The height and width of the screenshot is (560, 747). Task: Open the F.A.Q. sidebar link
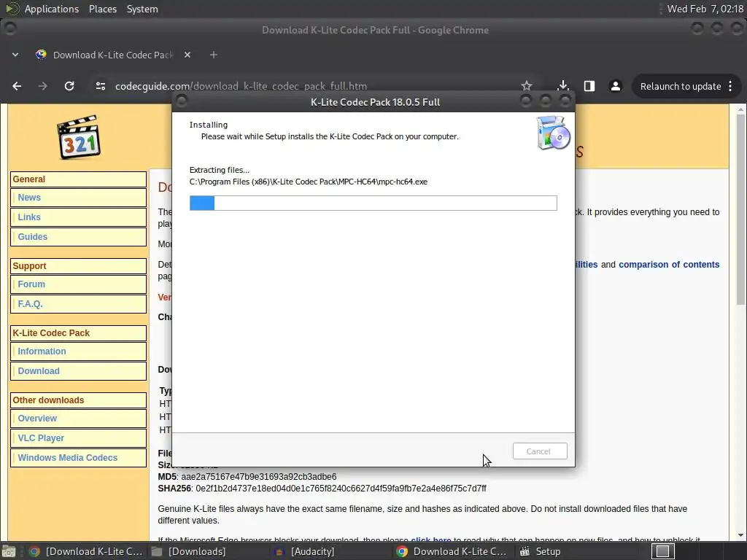point(30,304)
